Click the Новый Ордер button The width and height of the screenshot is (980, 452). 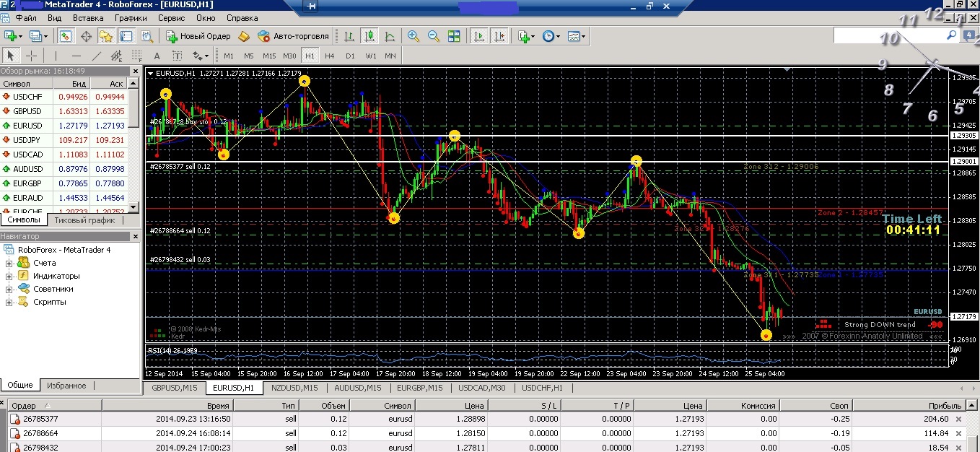point(198,36)
